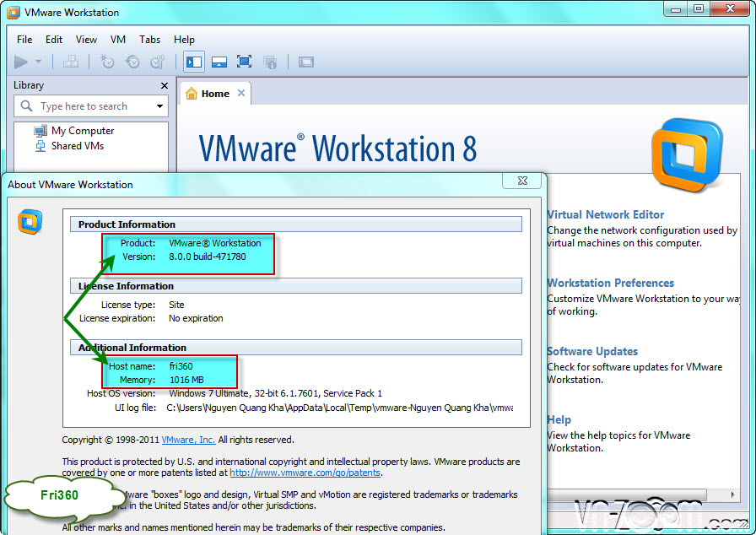This screenshot has width=756, height=535.
Task: Click the send Ctrl+Alt+Del toolbar icon
Action: coord(71,62)
